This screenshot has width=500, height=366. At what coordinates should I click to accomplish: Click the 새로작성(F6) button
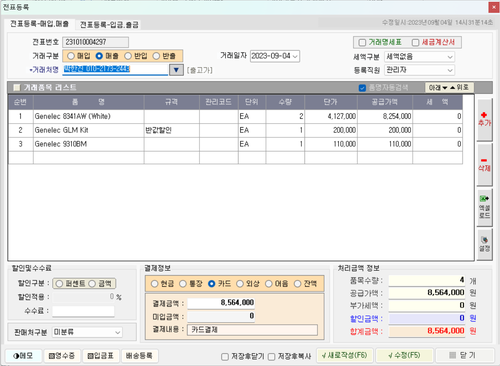pyautogui.click(x=345, y=355)
